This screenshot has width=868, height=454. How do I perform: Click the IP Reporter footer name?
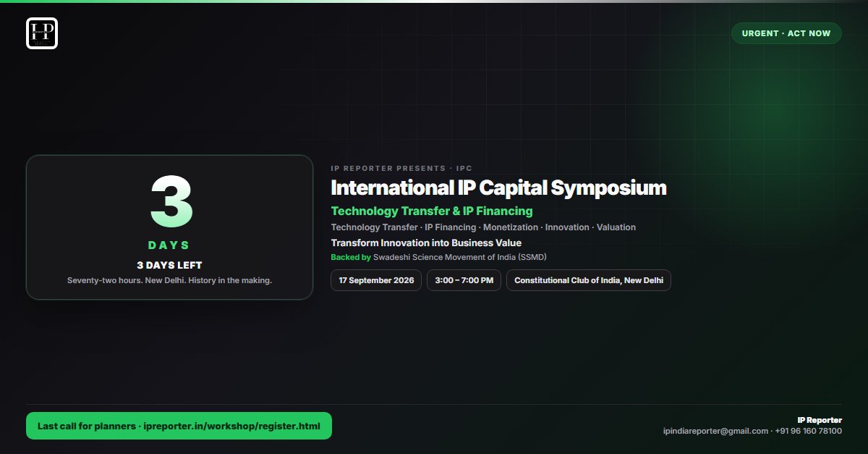coord(820,420)
